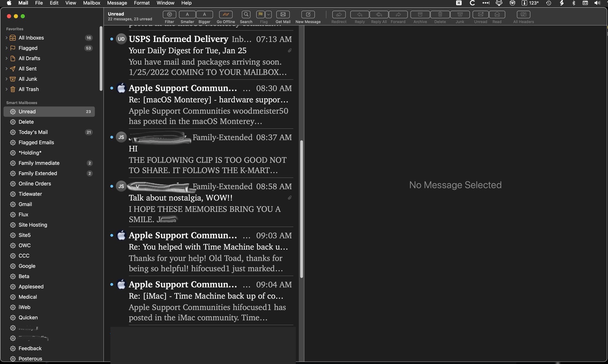Open the Format menu

coord(141,3)
